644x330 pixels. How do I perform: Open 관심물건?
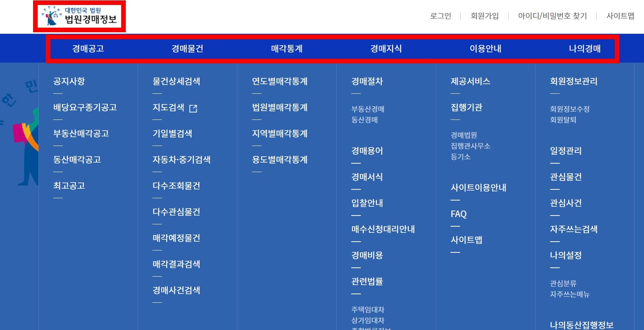[566, 177]
